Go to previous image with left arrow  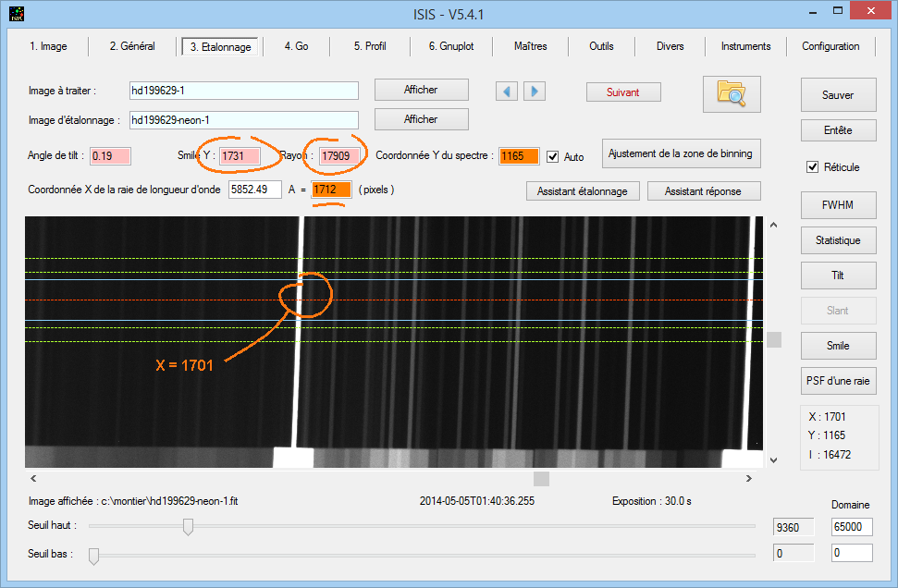(x=506, y=91)
